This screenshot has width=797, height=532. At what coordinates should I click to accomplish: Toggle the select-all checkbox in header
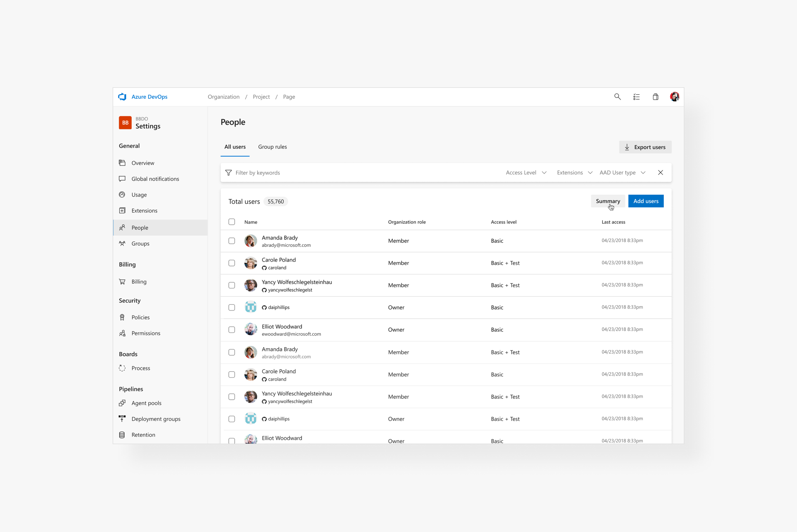pyautogui.click(x=232, y=222)
